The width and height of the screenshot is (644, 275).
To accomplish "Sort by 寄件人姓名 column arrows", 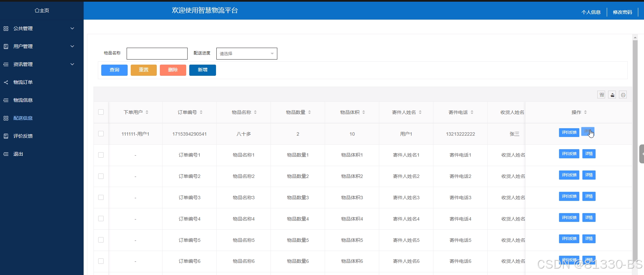I will (420, 112).
